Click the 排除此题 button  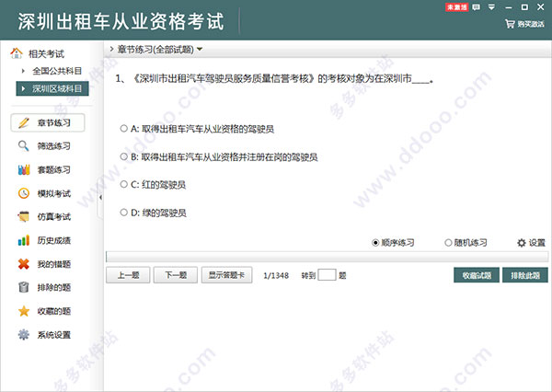[525, 275]
